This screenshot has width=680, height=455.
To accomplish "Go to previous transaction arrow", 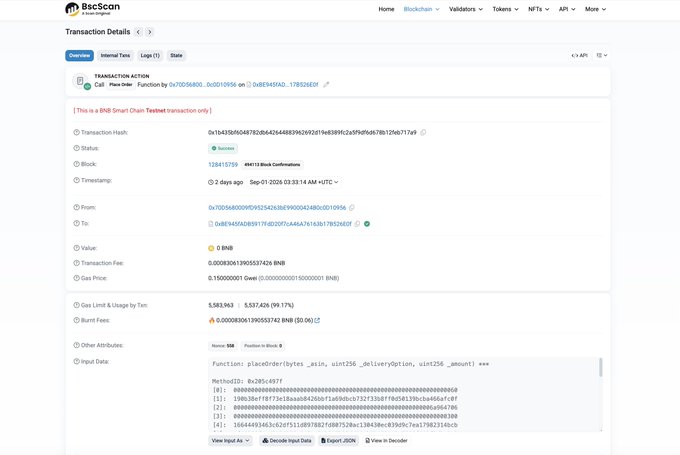I will pyautogui.click(x=138, y=32).
